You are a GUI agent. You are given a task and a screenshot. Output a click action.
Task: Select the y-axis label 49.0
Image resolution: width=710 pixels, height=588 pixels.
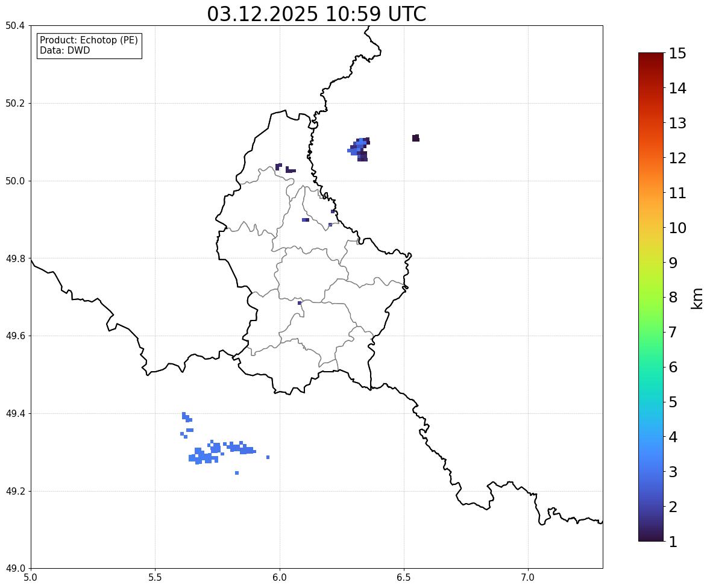click(15, 569)
